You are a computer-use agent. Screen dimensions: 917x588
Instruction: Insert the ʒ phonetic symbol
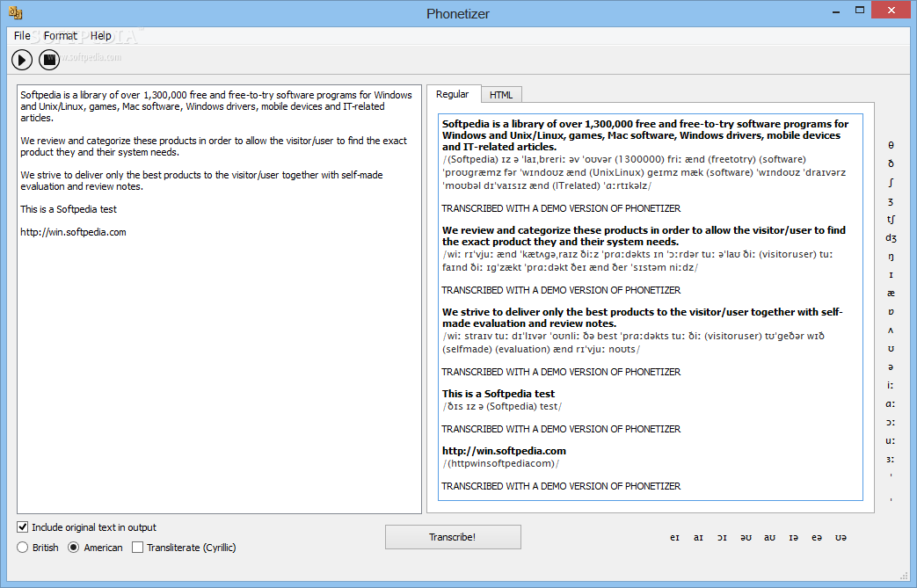891,201
